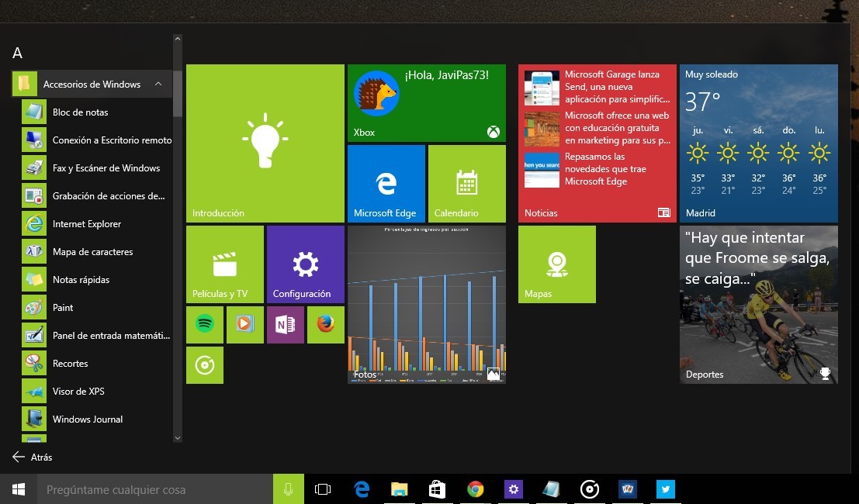This screenshot has width=859, height=504.
Task: Click the letter A group header
Action: 18,53
